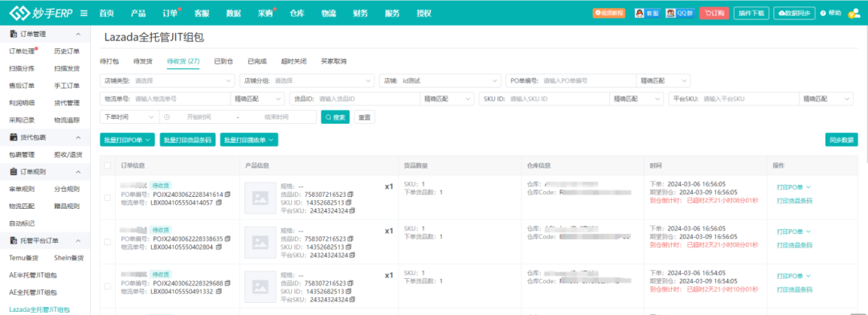Copy 货品ID in first order row
The height and width of the screenshot is (315, 868).
(350, 194)
